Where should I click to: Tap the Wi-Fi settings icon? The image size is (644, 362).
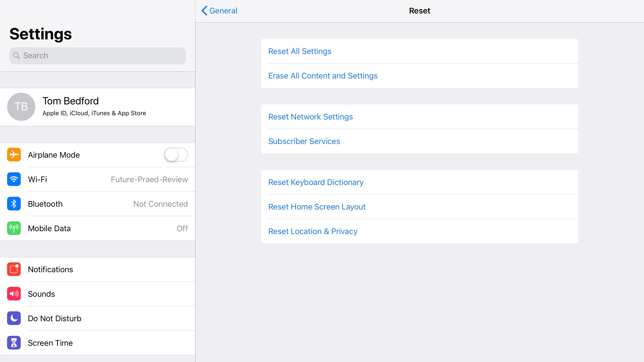pyautogui.click(x=14, y=179)
